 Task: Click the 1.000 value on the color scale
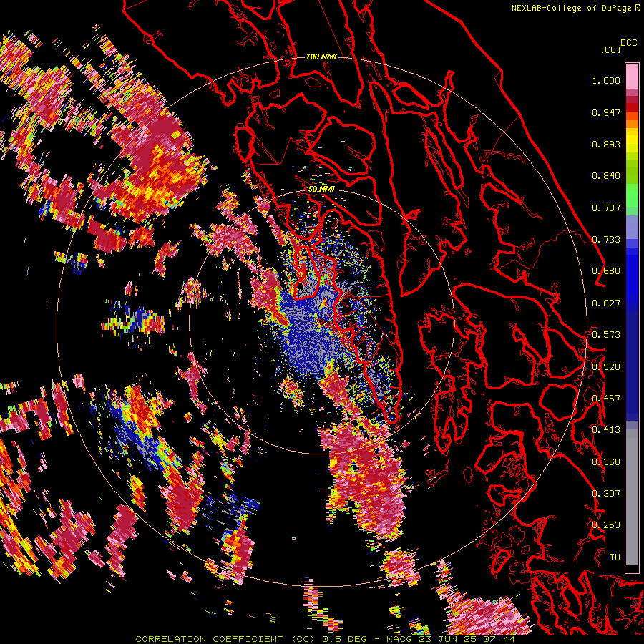pyautogui.click(x=606, y=80)
